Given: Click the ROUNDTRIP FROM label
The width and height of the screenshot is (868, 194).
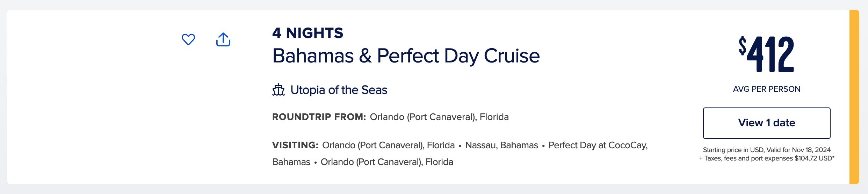Looking at the screenshot, I should click(319, 117).
